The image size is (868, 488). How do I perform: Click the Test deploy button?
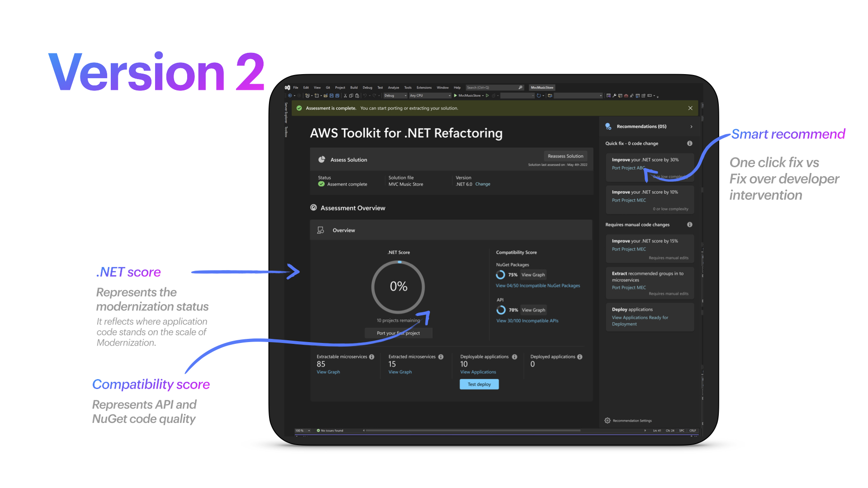pyautogui.click(x=479, y=385)
